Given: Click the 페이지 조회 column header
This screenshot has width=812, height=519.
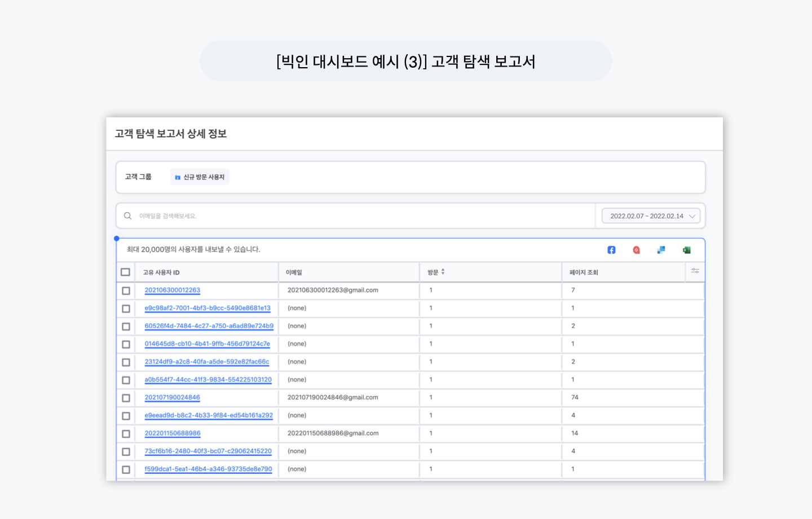Looking at the screenshot, I should point(584,272).
